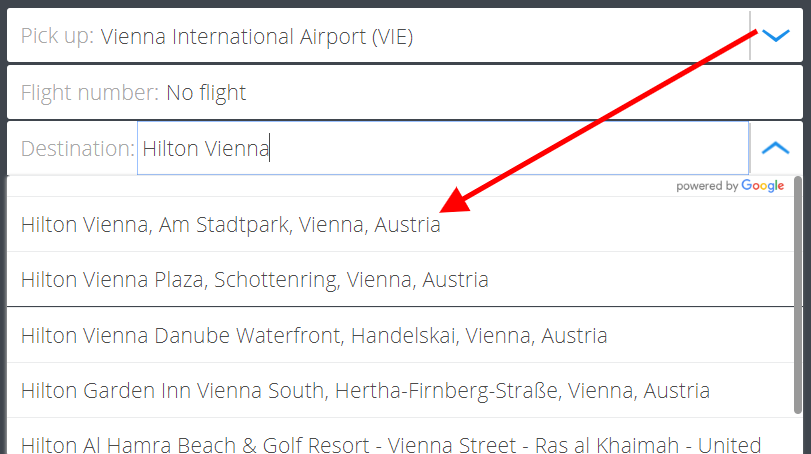Click the Destination label text
The height and width of the screenshot is (454, 811).
click(78, 148)
